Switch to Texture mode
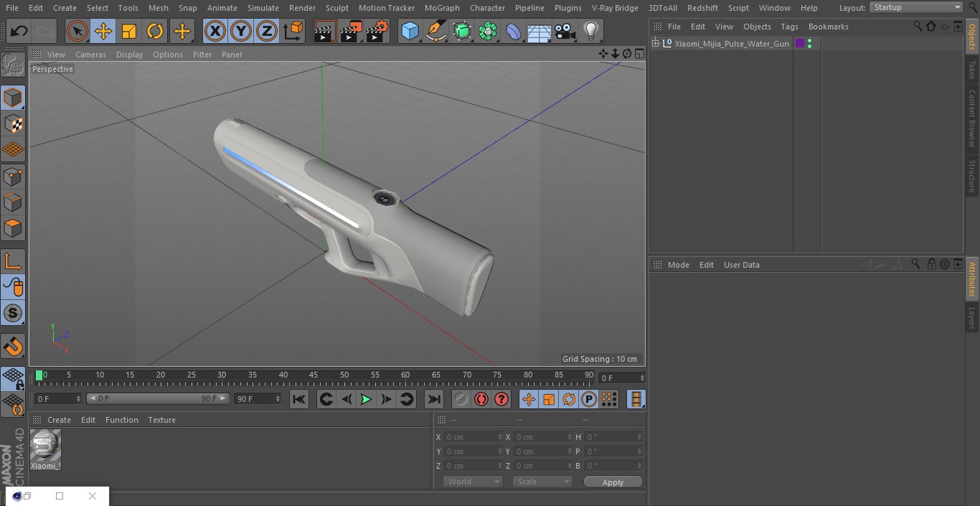980x506 pixels. click(13, 123)
